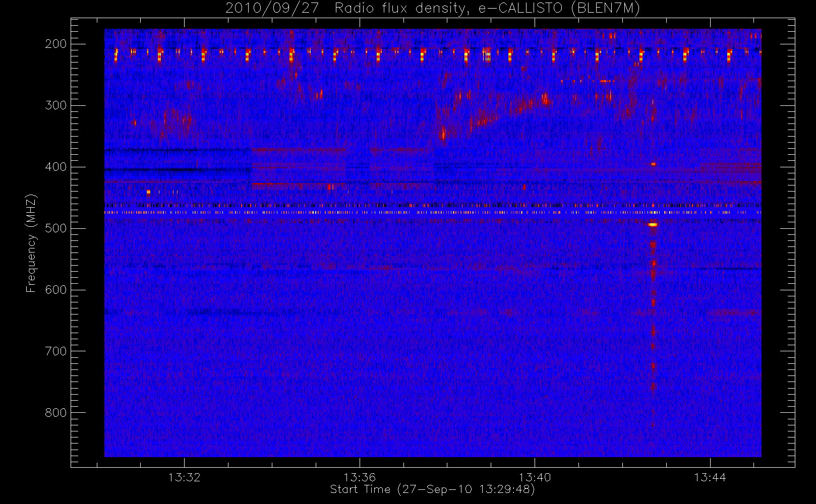This screenshot has height=504, width=816.
Task: Select the 200 frequency tick label
Action: (56, 44)
